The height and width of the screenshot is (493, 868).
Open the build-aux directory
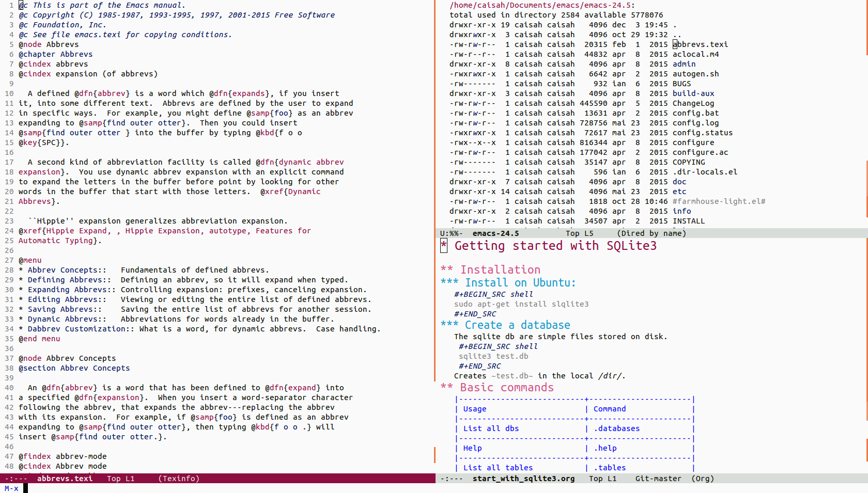click(x=693, y=93)
